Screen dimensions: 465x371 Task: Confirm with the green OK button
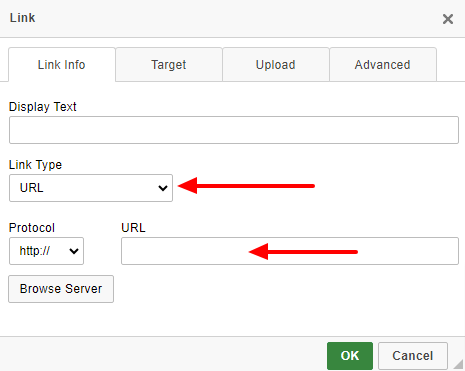350,356
